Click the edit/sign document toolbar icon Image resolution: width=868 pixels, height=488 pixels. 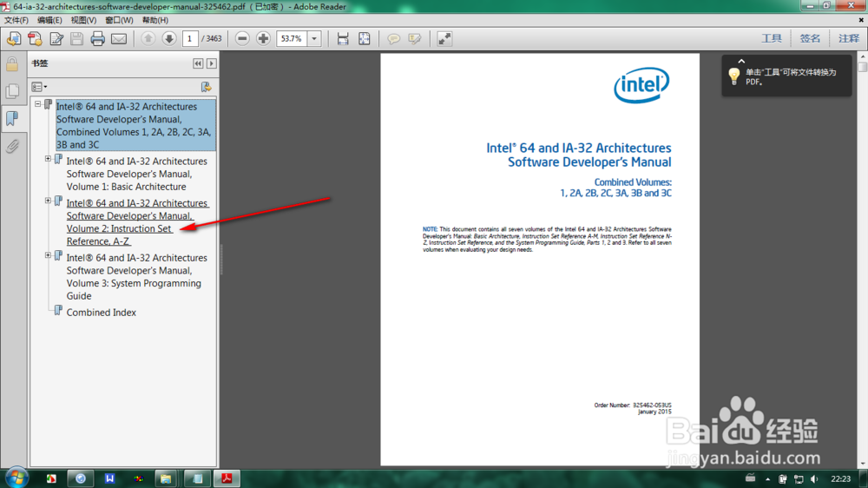(56, 39)
